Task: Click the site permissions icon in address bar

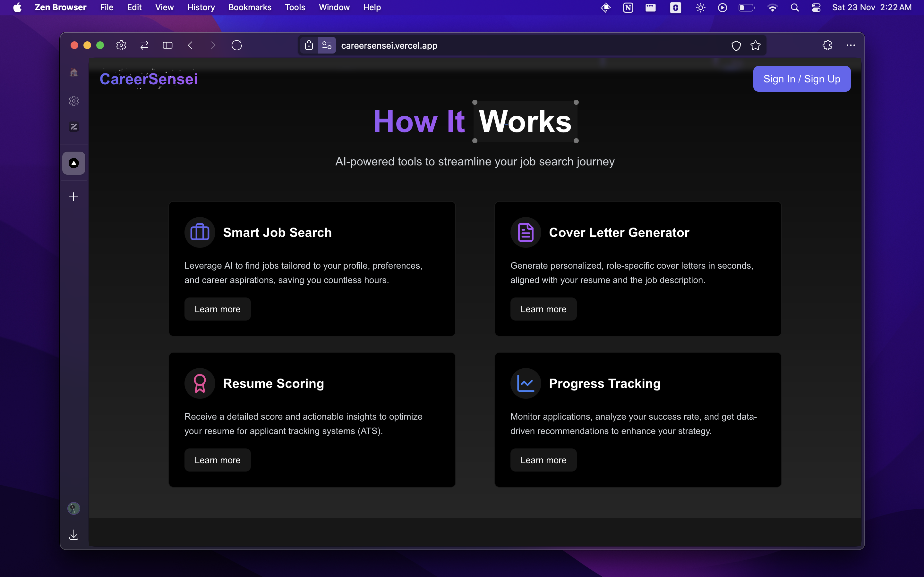Action: pos(327,46)
